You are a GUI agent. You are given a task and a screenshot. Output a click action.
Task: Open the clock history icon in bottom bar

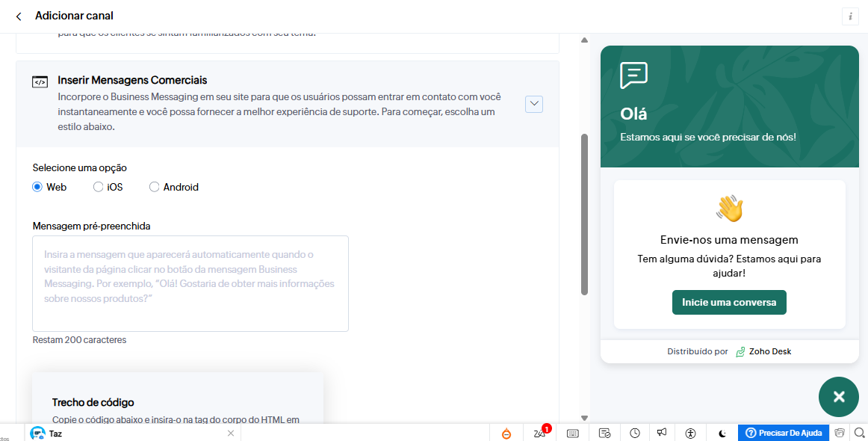point(634,433)
